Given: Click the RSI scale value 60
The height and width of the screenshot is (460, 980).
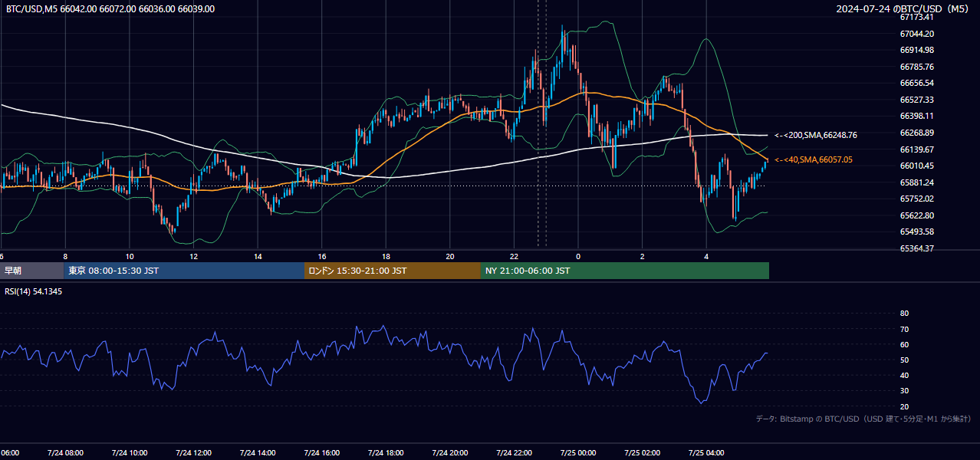Looking at the screenshot, I should click(x=904, y=344).
